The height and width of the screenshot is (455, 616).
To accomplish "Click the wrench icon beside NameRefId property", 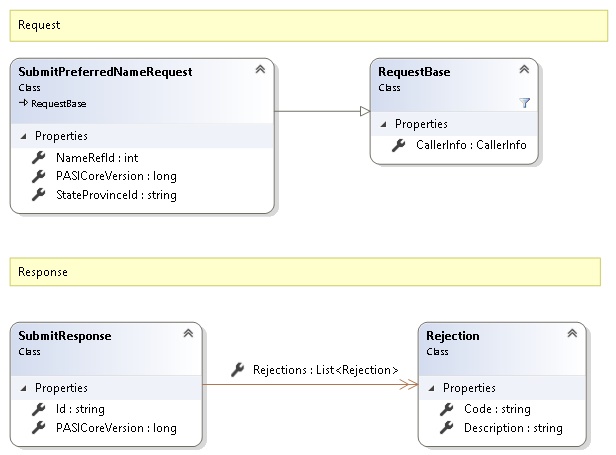I will pyautogui.click(x=40, y=157).
